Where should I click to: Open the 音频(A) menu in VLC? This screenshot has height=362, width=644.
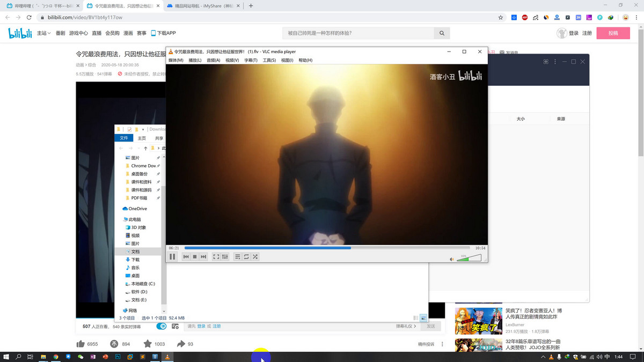(214, 61)
